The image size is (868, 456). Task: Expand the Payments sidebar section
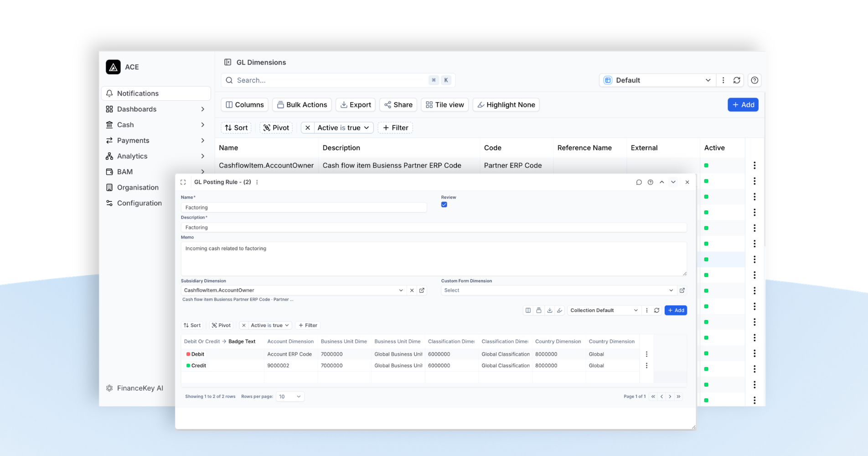pos(155,140)
